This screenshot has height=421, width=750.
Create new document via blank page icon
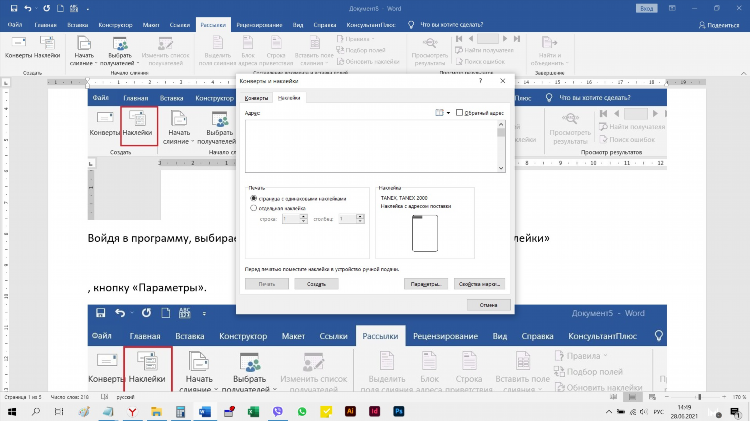click(x=60, y=8)
